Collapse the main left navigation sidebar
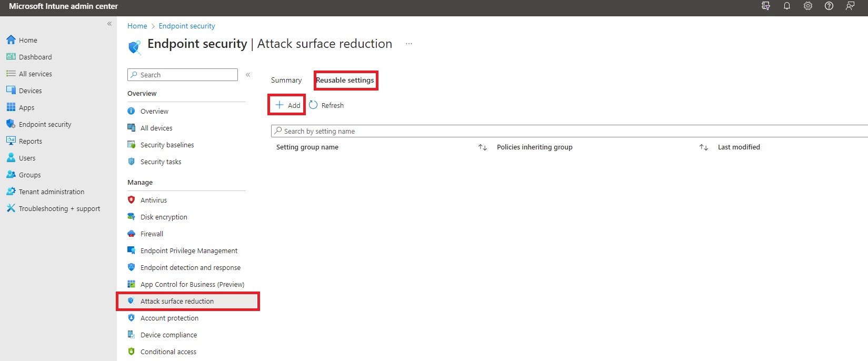This screenshot has width=868, height=361. pyautogui.click(x=109, y=24)
